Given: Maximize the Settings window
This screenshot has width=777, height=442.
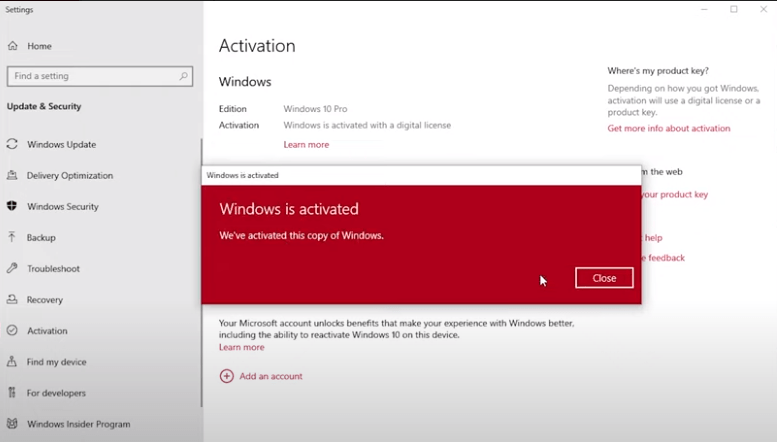Looking at the screenshot, I should (734, 9).
